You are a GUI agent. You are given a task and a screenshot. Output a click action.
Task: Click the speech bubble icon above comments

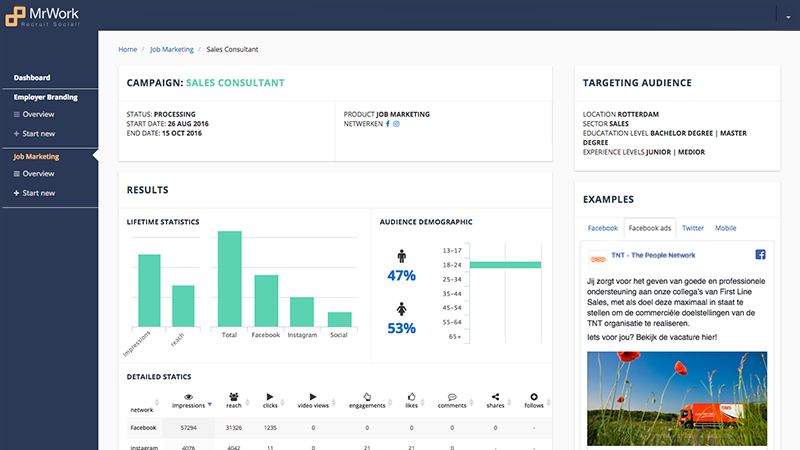coord(452,397)
